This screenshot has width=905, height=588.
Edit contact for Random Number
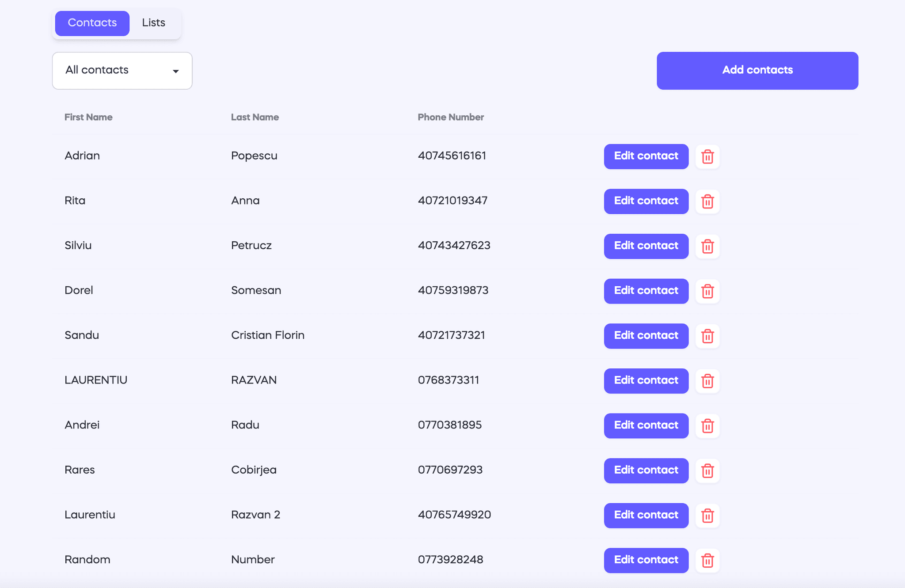pyautogui.click(x=646, y=560)
